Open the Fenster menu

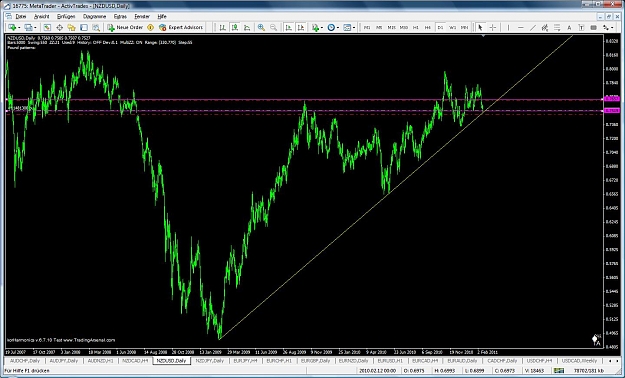(142, 16)
